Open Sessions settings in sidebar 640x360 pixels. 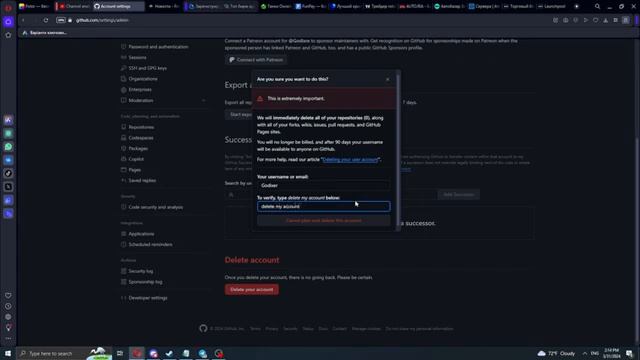point(137,58)
